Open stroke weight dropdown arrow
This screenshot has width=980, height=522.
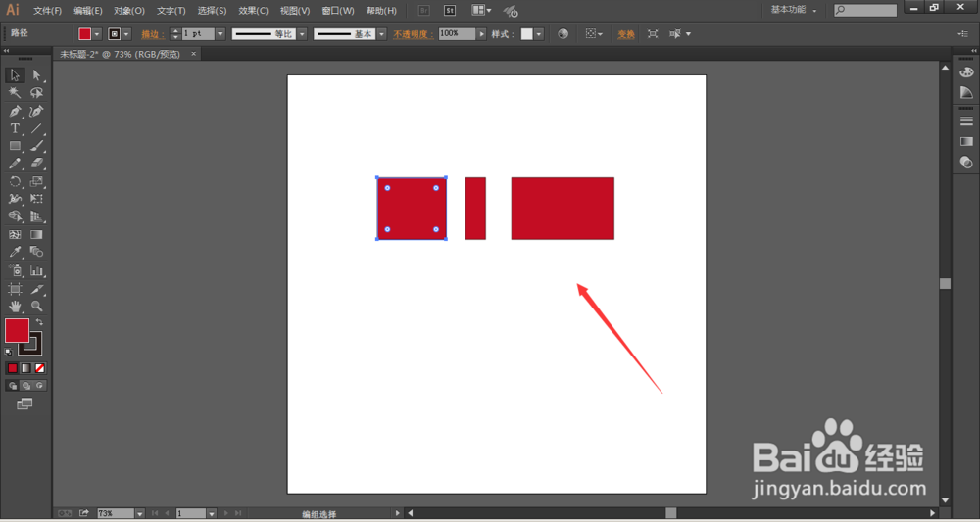coord(220,34)
